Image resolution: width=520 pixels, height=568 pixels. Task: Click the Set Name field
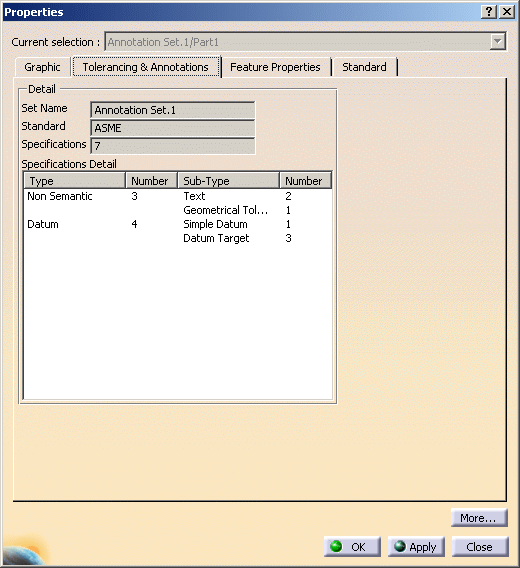point(172,110)
